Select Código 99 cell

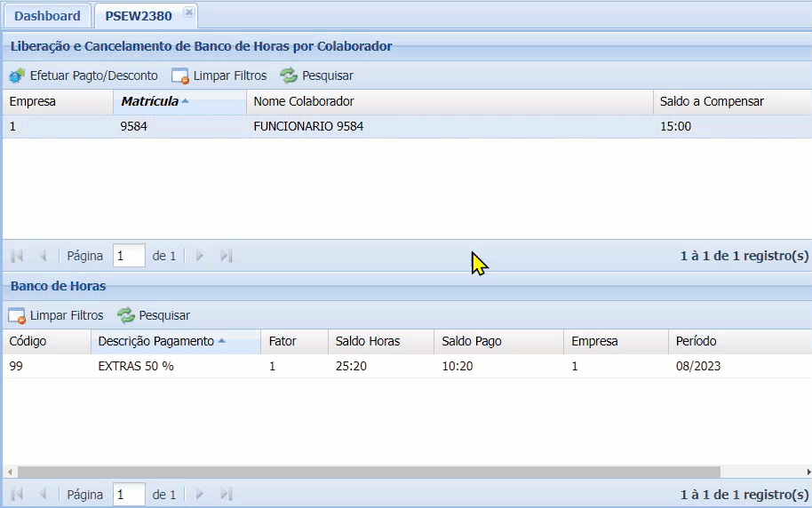coord(16,366)
